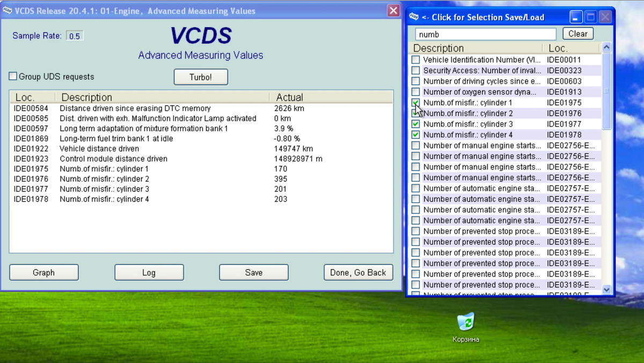Click the actual value 0 km

click(x=282, y=118)
